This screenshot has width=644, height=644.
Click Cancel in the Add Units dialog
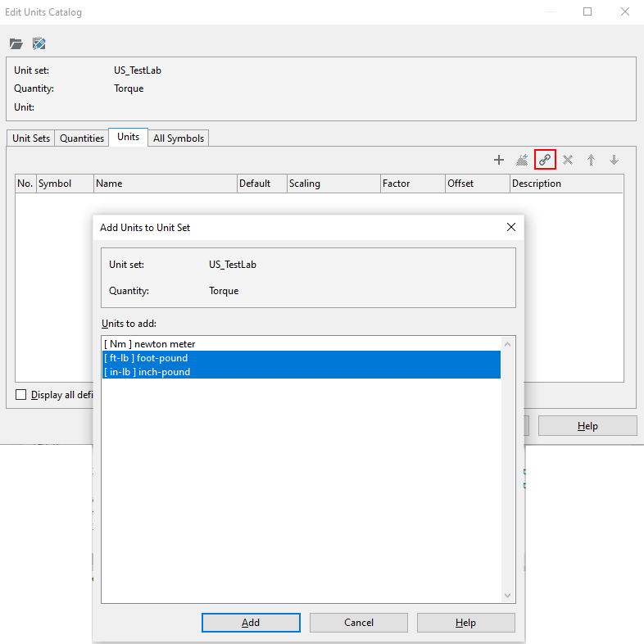[359, 623]
